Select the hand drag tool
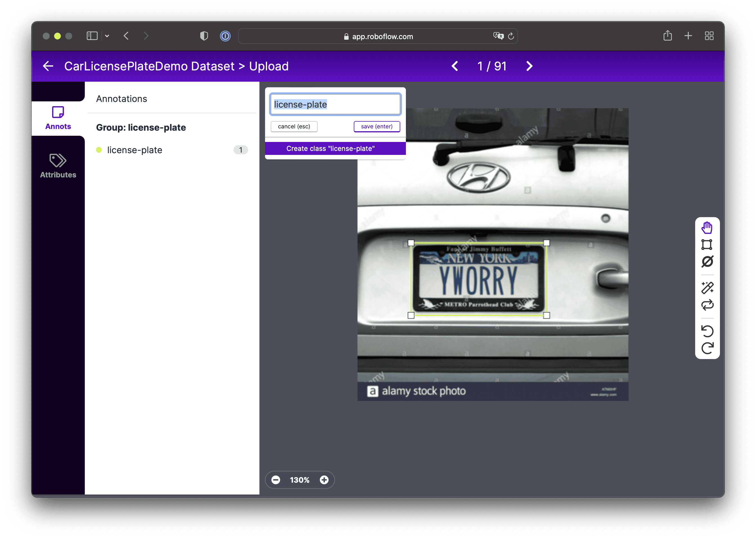The image size is (756, 539). point(707,228)
